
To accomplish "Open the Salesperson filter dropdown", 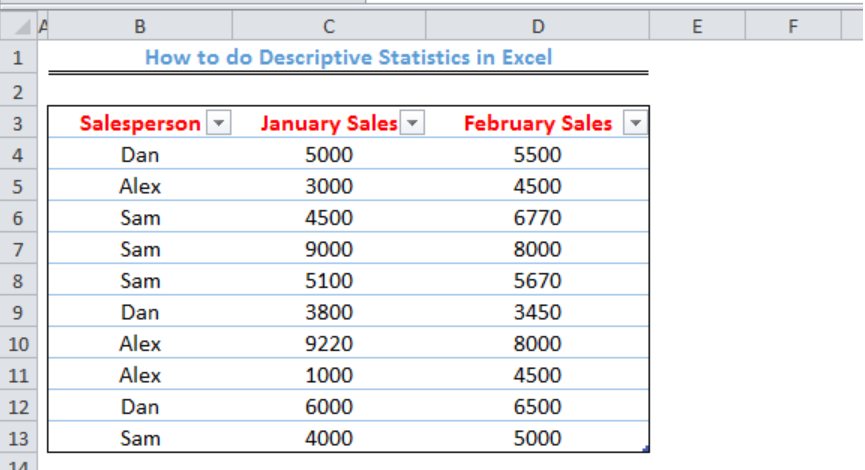I will (x=219, y=122).
